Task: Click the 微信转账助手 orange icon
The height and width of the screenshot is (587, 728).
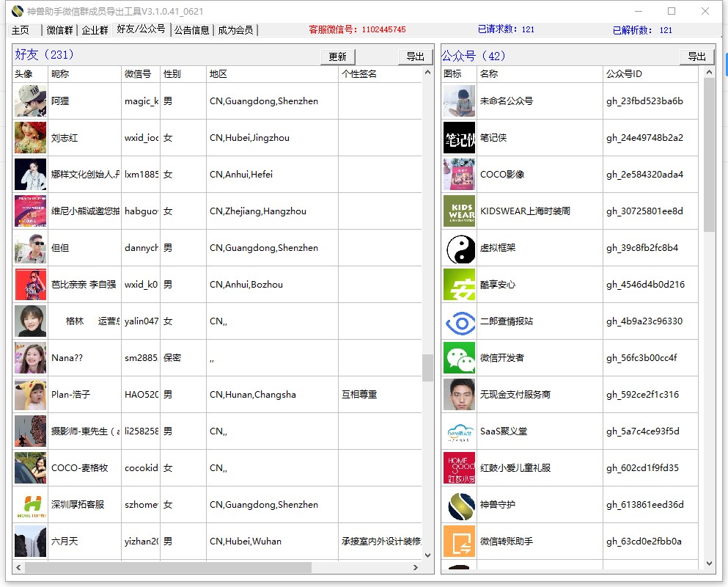Action: pos(459,542)
